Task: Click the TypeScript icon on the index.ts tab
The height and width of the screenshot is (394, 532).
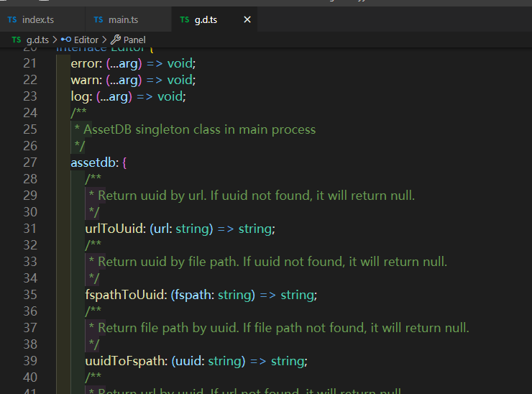Action: coord(12,19)
